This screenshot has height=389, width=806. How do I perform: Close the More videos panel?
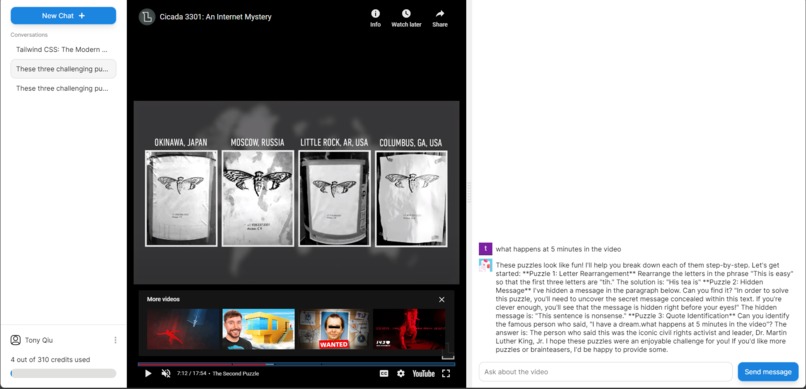coord(442,300)
